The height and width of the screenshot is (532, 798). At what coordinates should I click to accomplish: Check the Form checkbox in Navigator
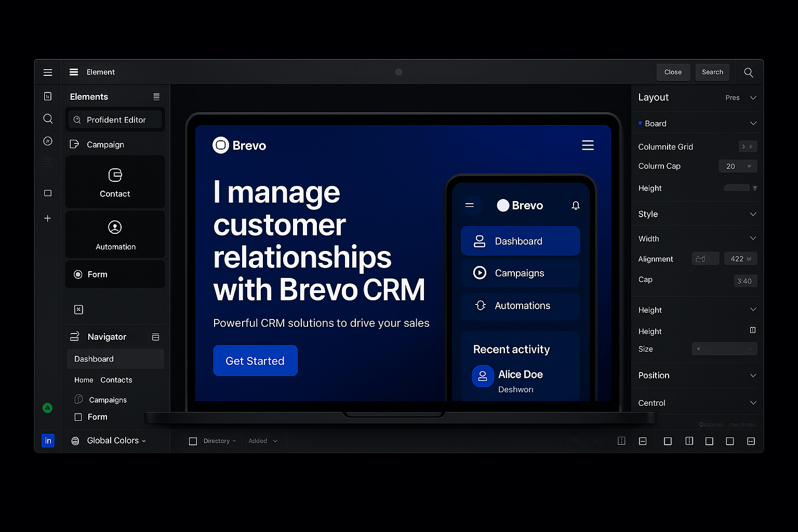78,417
